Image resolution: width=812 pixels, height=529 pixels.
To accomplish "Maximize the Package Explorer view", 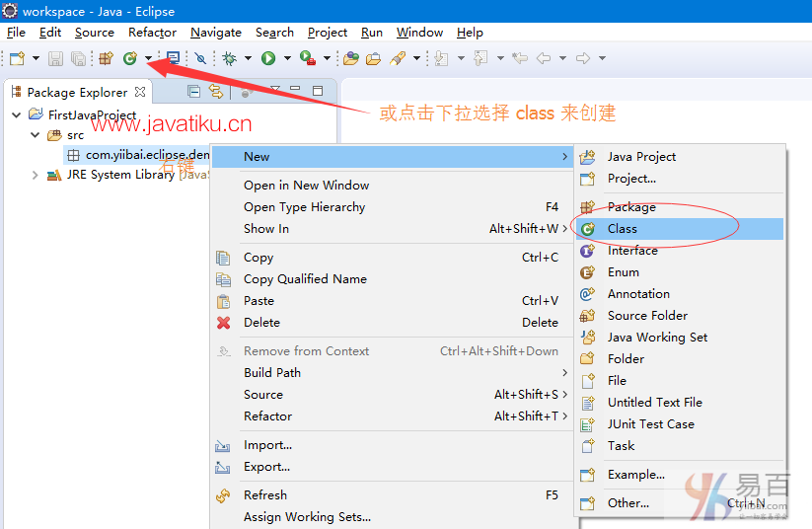I will pyautogui.click(x=318, y=91).
